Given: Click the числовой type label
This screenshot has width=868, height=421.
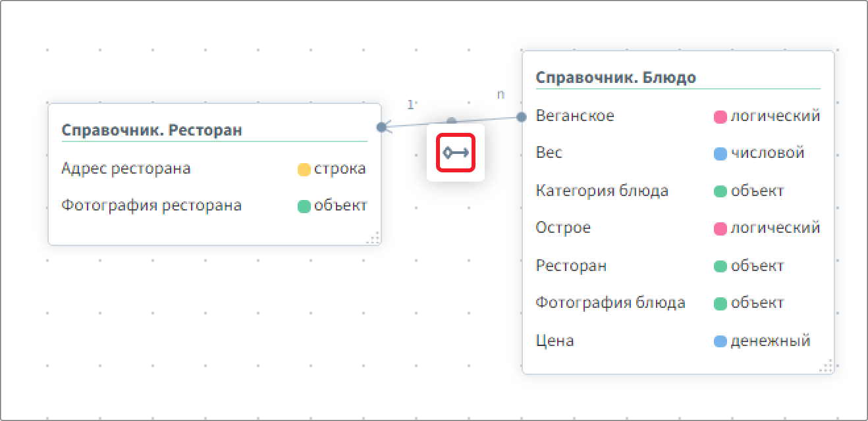Looking at the screenshot, I should tap(768, 153).
